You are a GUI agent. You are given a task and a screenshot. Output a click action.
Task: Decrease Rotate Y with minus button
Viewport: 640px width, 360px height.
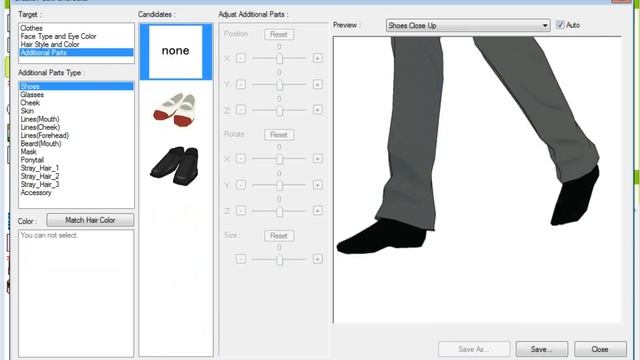click(241, 185)
